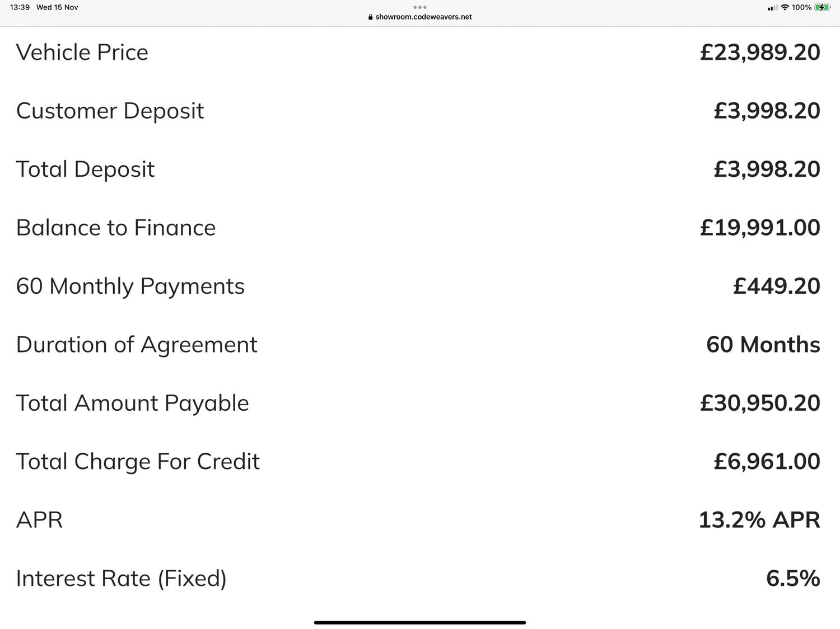Tap the Customer Deposit row label

pos(110,111)
